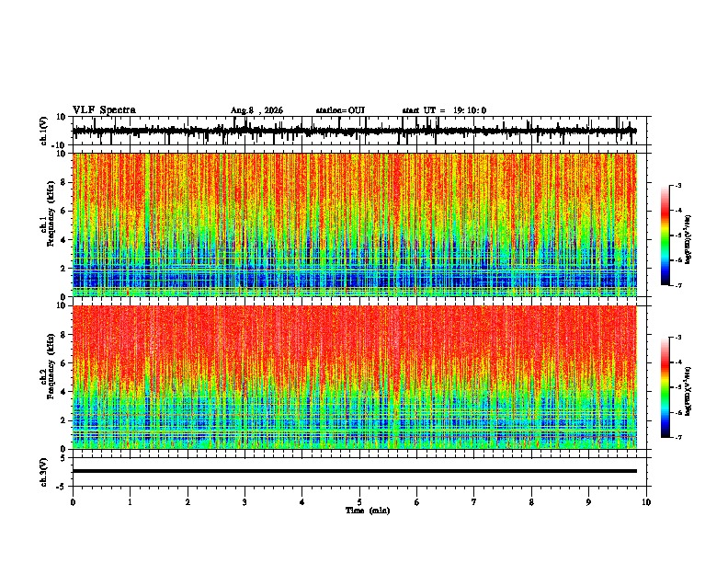The width and height of the screenshot is (728, 563).
Task: Click time axis tick label "9"
Action: (588, 502)
